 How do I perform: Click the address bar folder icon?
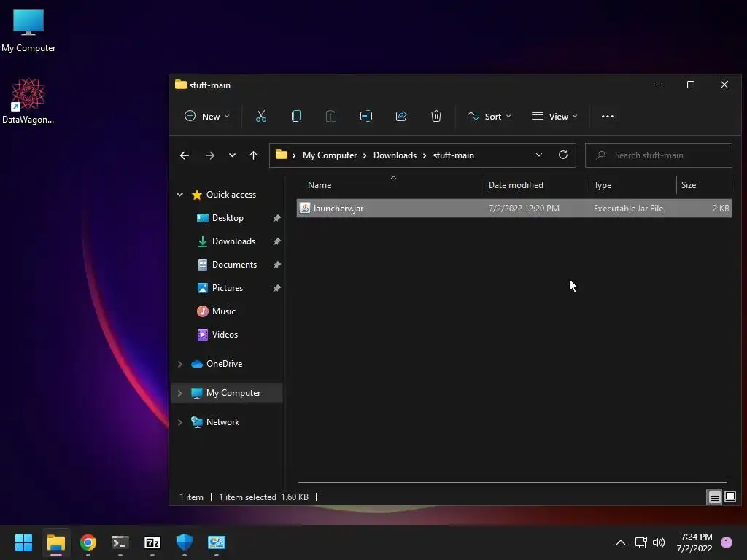click(x=282, y=155)
